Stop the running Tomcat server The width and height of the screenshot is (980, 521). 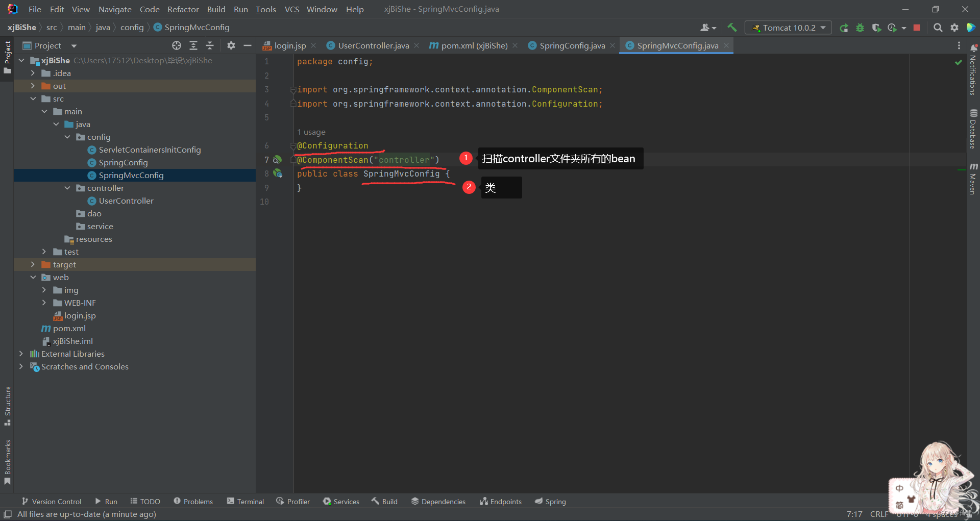917,28
